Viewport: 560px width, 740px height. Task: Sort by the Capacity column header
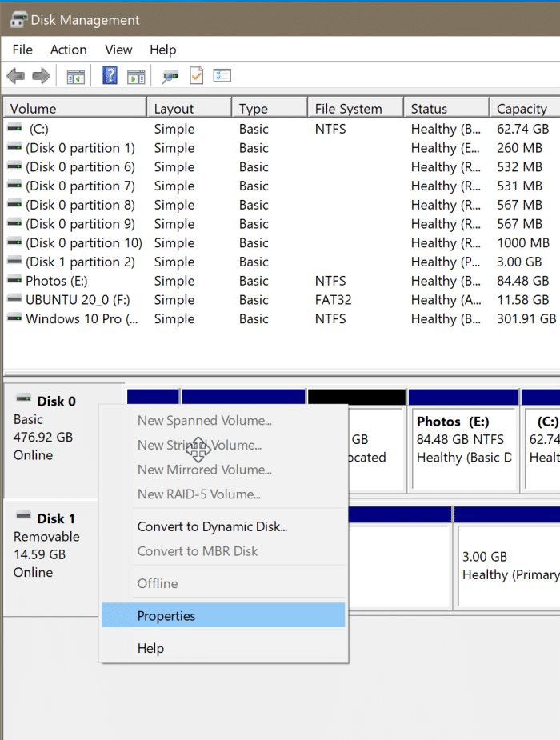coord(525,108)
